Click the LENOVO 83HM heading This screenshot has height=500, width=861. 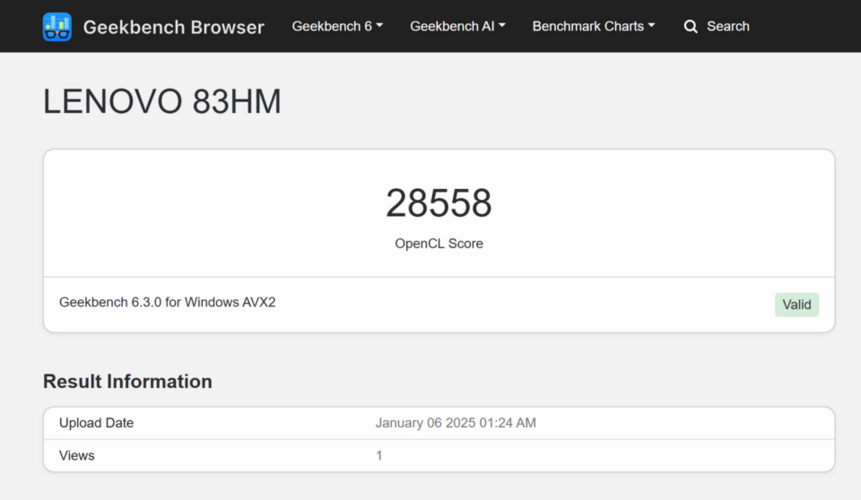162,102
